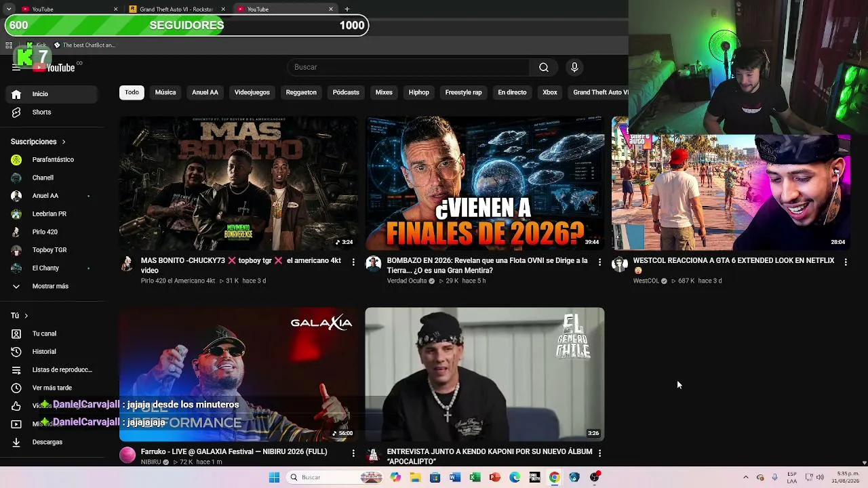Click the Verdad Oculta channel avatar
This screenshot has height=488, width=868.
pyautogui.click(x=374, y=264)
